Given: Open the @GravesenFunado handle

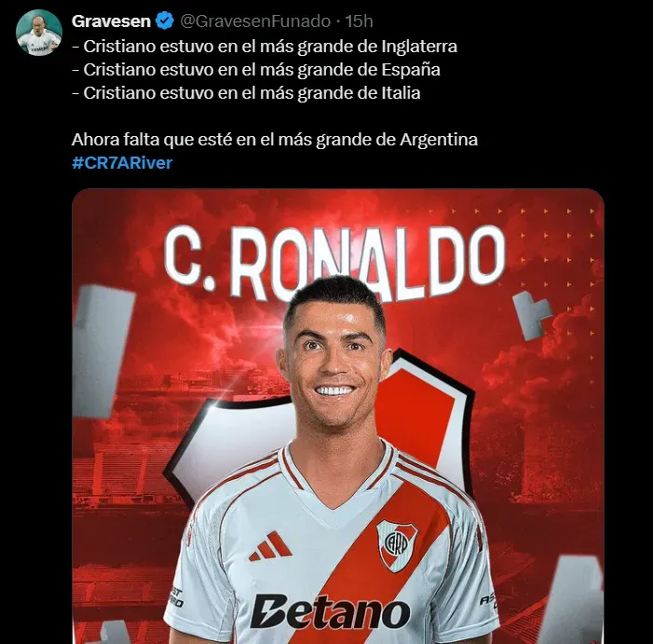Looking at the screenshot, I should pyautogui.click(x=255, y=21).
